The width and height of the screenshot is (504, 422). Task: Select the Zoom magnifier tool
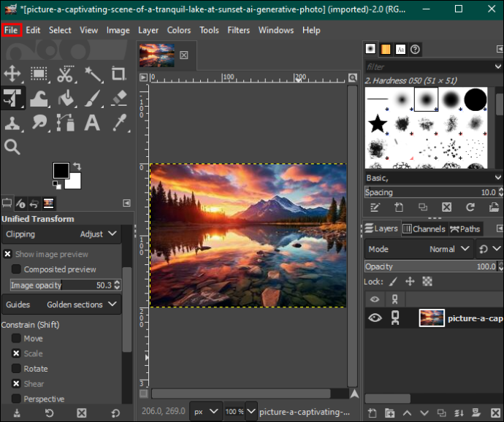[x=12, y=147]
